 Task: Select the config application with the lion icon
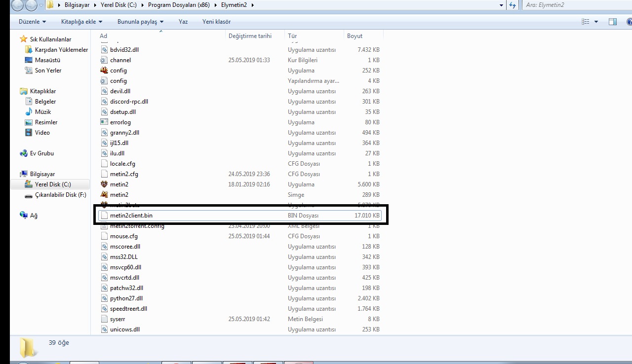click(x=118, y=71)
